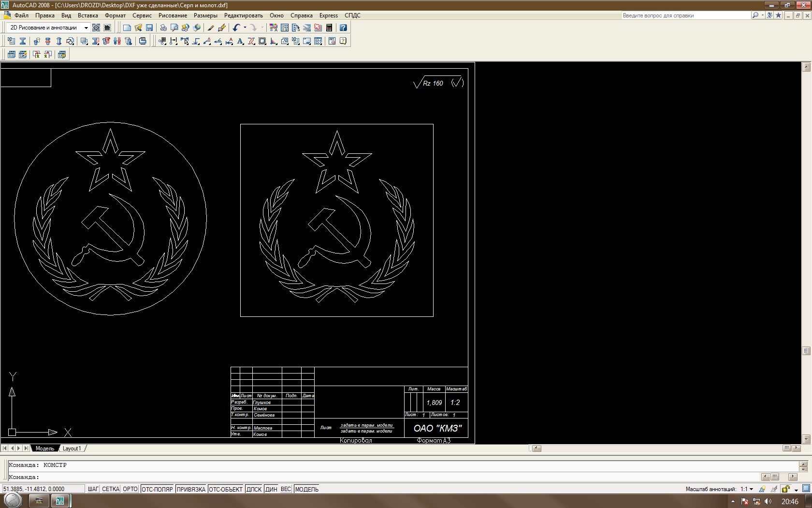Click the New drawing icon
This screenshot has width=812, height=508.
127,28
